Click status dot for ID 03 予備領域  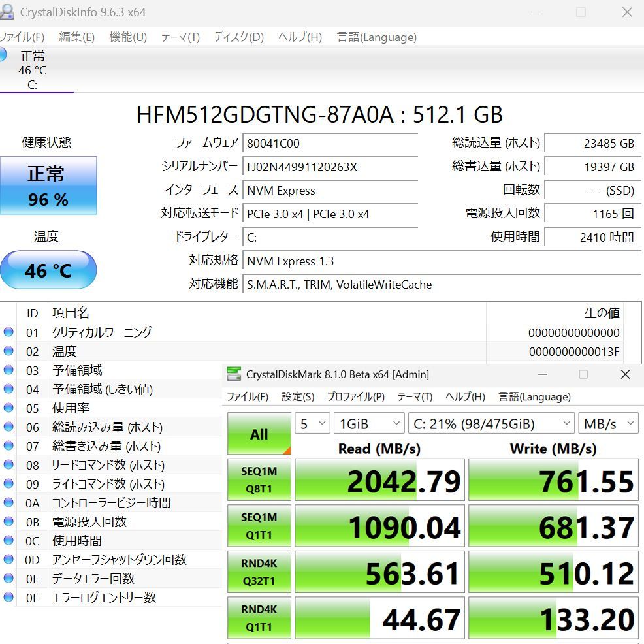pos(8,370)
